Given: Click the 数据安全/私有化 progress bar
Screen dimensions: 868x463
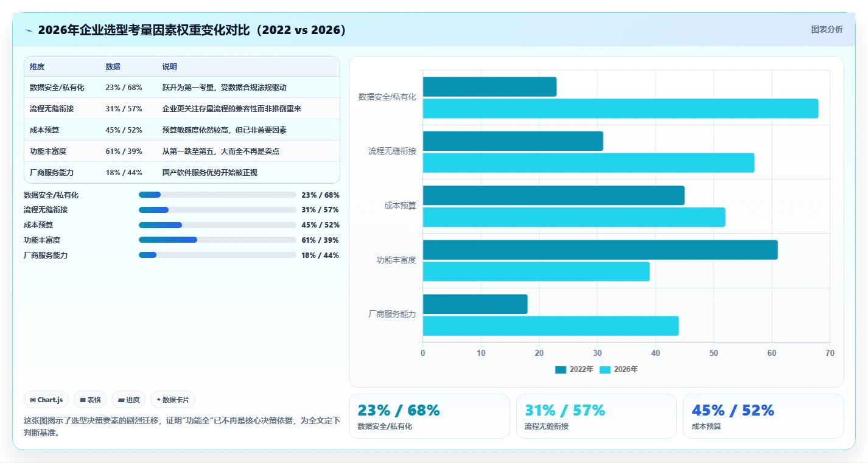Looking at the screenshot, I should [217, 195].
